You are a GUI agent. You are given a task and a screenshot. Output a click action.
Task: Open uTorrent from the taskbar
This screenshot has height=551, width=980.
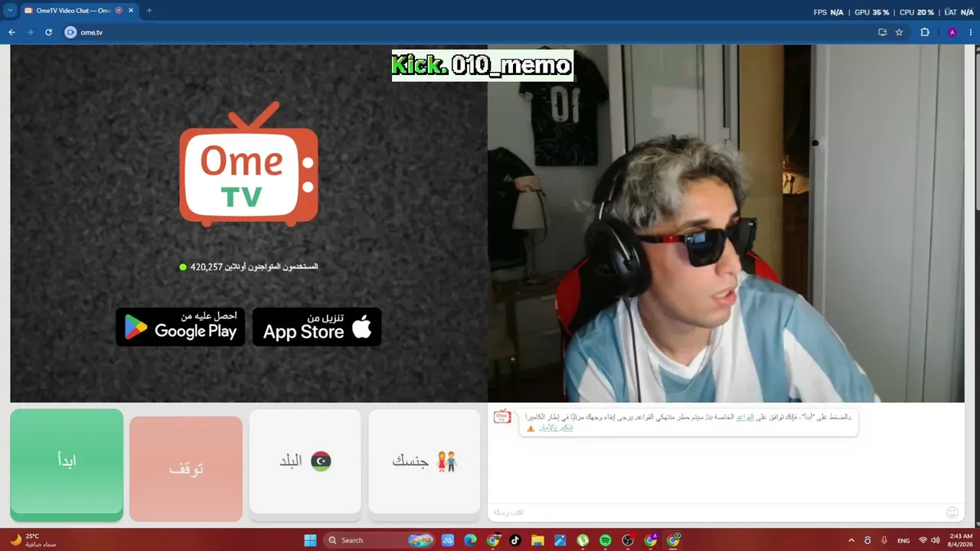(x=583, y=540)
